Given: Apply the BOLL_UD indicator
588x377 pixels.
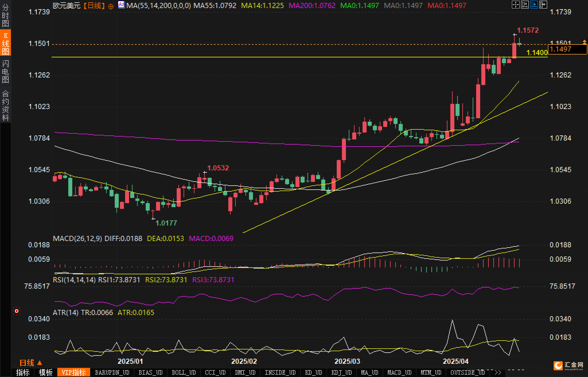Looking at the screenshot, I should coord(184,372).
